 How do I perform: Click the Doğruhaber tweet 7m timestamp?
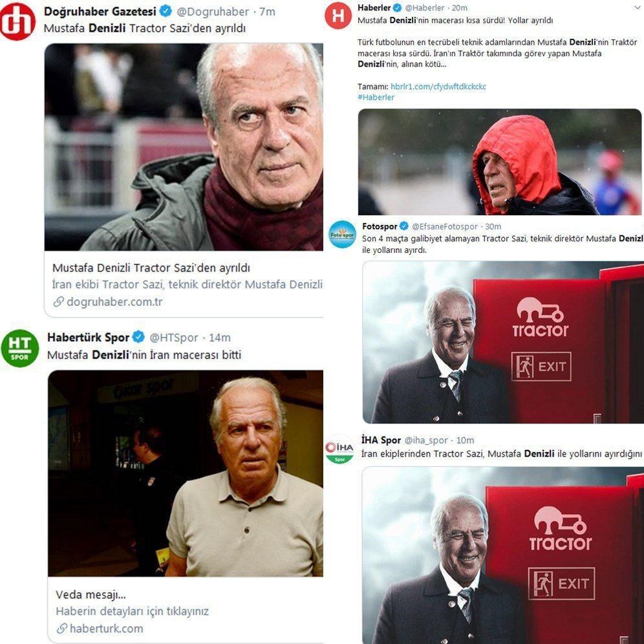tap(267, 12)
